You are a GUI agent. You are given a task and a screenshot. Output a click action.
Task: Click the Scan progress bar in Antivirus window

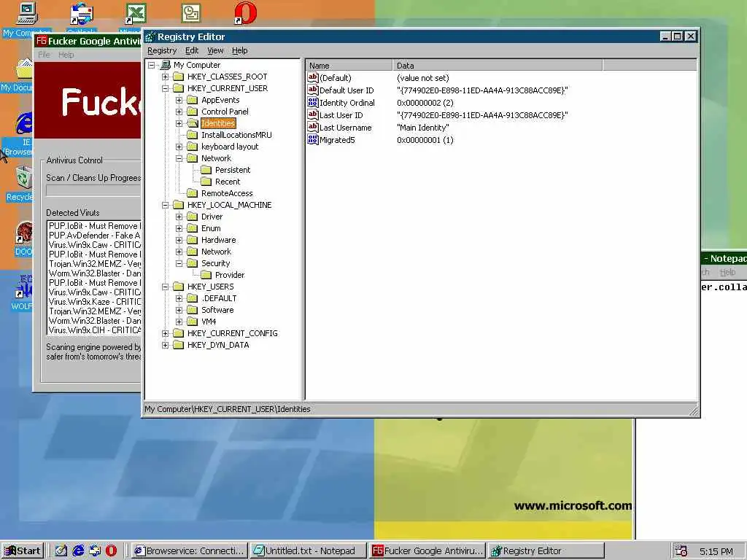[x=93, y=190]
